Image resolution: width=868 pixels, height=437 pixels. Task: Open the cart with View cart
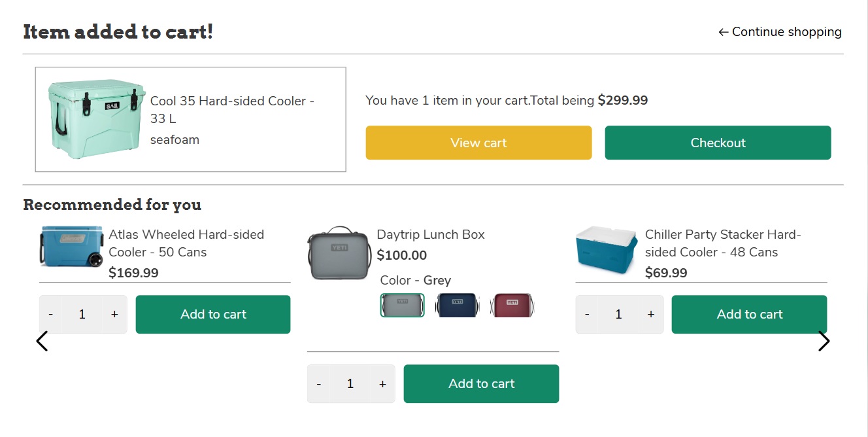[x=478, y=142]
